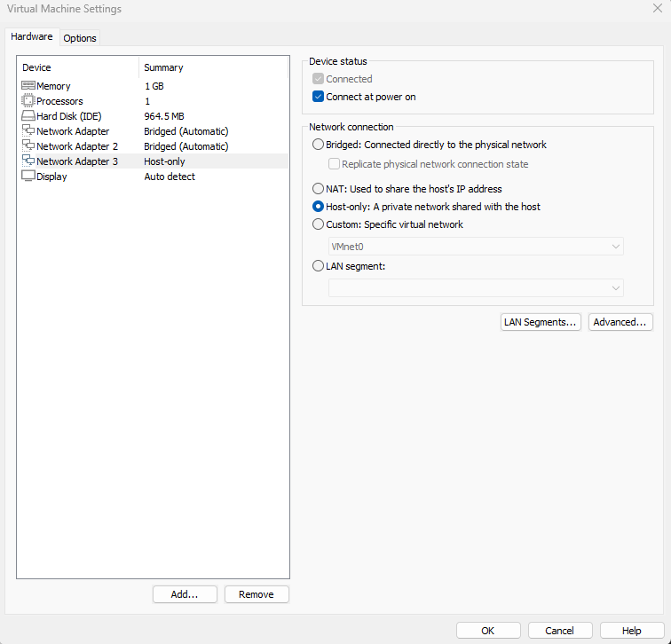Image resolution: width=671 pixels, height=644 pixels.
Task: Click the LAN Segments... button
Action: pos(541,322)
